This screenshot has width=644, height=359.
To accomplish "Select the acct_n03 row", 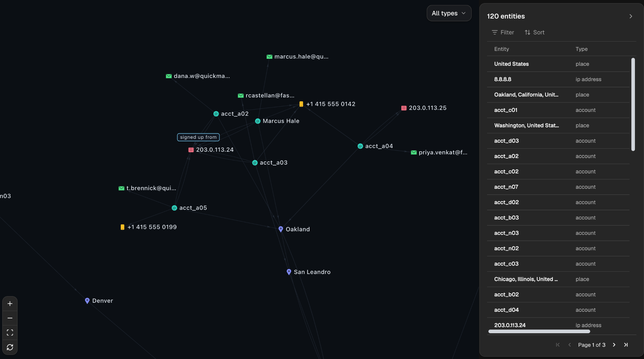I will coord(558,234).
